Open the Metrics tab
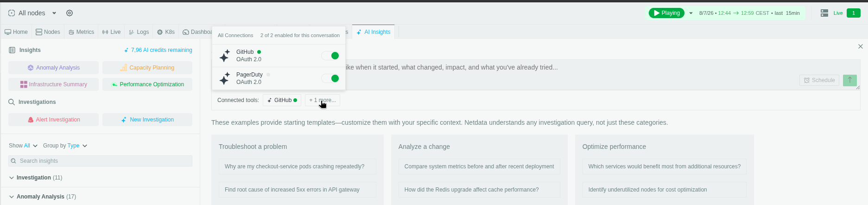Image resolution: width=868 pixels, height=205 pixels. coord(82,32)
